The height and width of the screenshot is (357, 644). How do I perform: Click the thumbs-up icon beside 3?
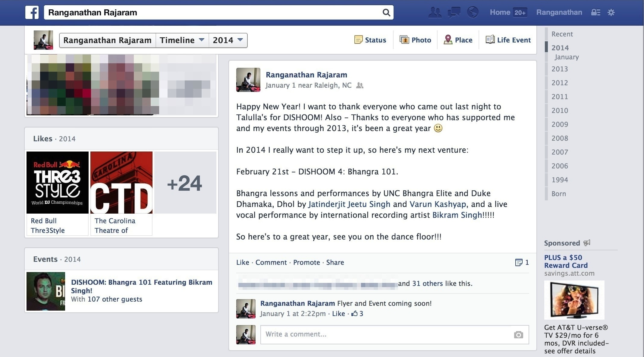pyautogui.click(x=354, y=314)
